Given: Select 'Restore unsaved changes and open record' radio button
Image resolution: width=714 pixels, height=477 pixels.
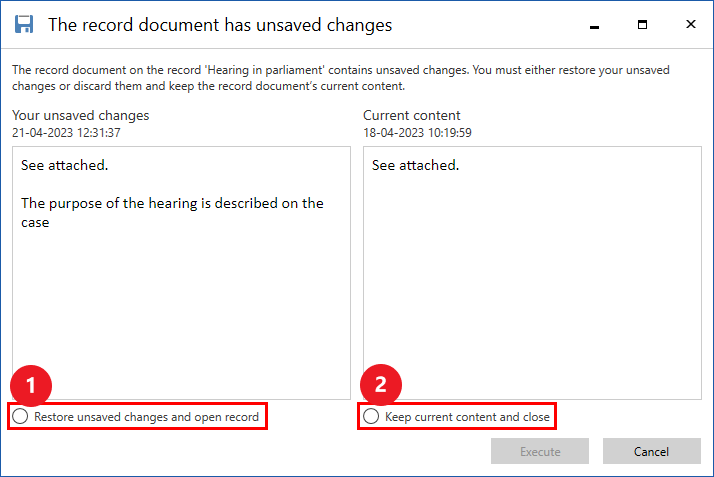Looking at the screenshot, I should tap(20, 416).
